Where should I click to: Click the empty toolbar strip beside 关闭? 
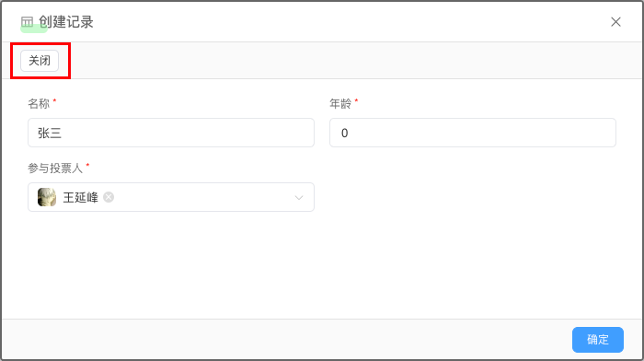[353, 61]
